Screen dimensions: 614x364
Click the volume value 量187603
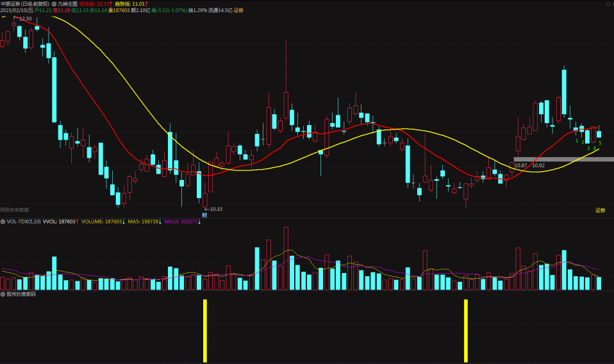119,10
